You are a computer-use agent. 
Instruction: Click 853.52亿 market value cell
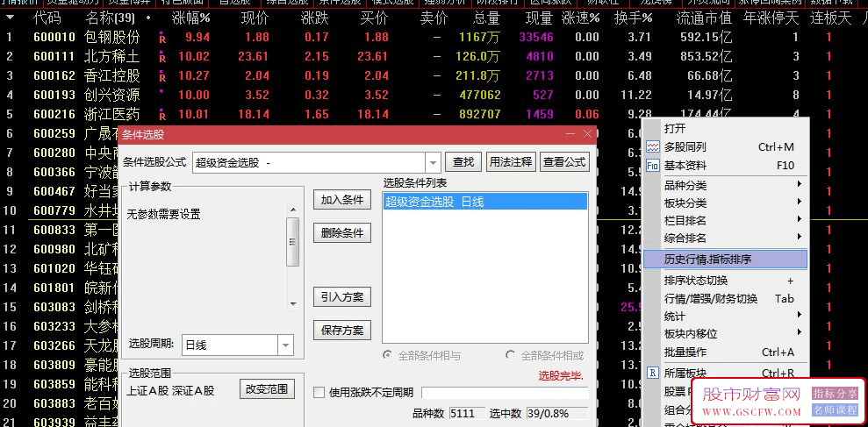(706, 56)
